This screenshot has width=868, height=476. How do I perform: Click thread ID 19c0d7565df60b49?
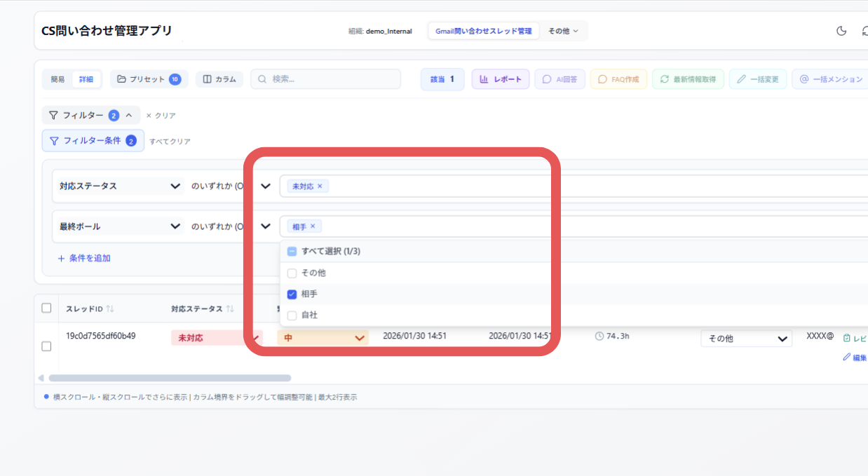coord(101,336)
